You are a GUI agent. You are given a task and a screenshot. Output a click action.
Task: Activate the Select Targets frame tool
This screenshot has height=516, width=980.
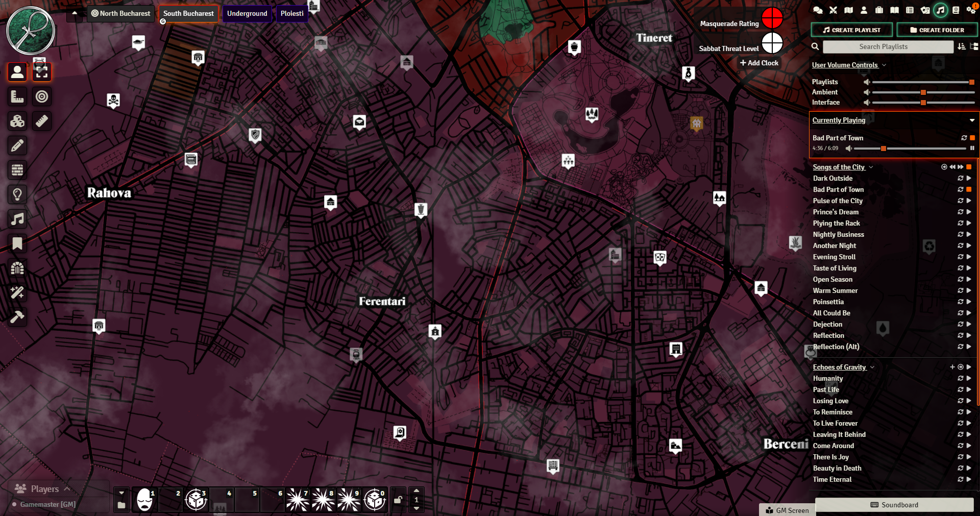[x=42, y=72]
